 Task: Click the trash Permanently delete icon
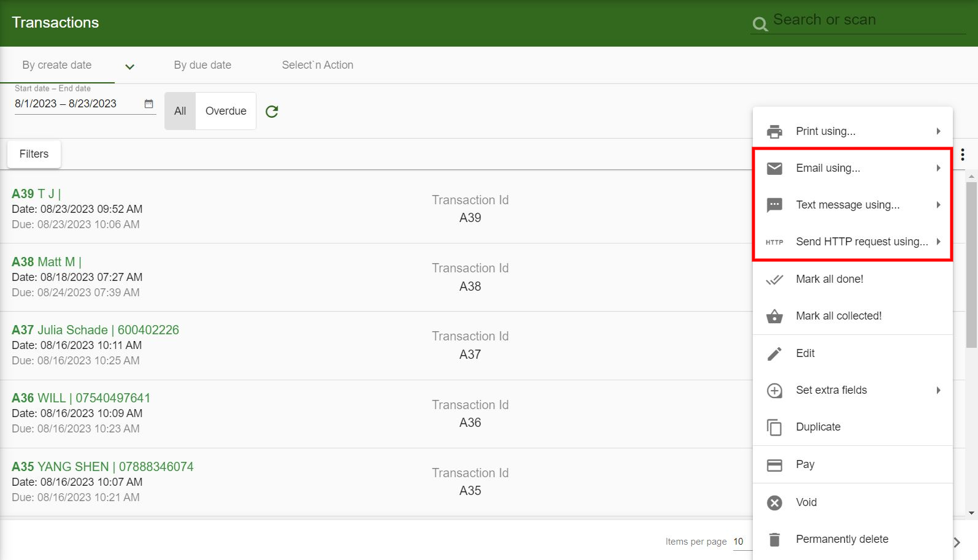pos(775,540)
